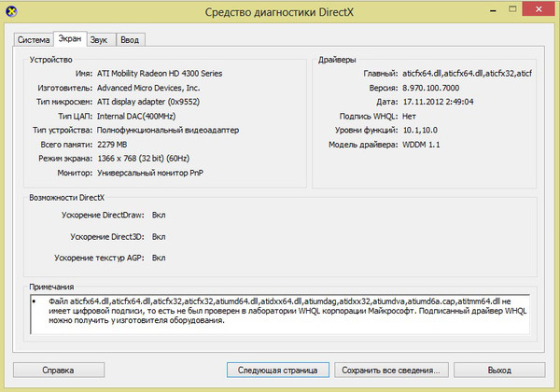The height and width of the screenshot is (392, 560).
Task: Click the Драйверы group label
Action: (x=337, y=60)
